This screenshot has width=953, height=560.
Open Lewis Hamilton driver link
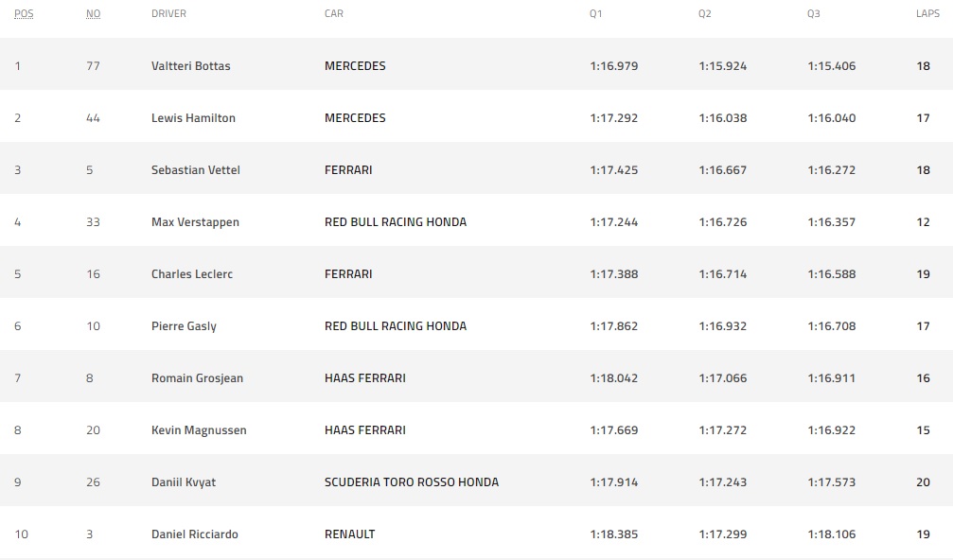tap(193, 118)
